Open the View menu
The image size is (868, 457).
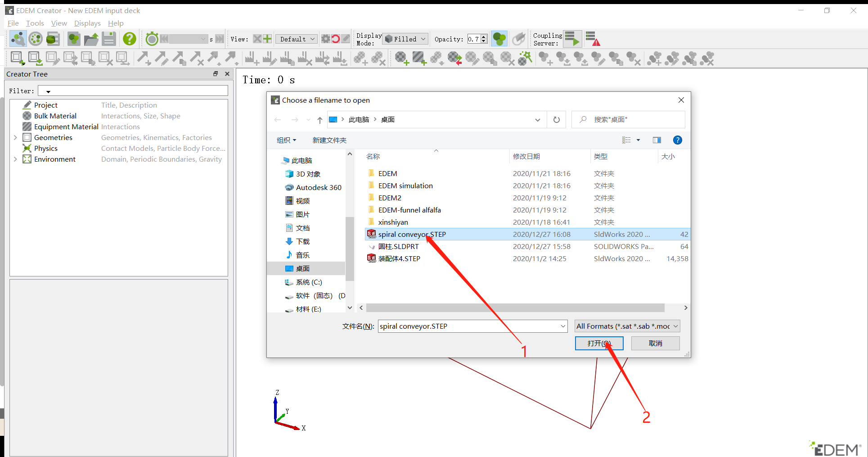coord(58,23)
